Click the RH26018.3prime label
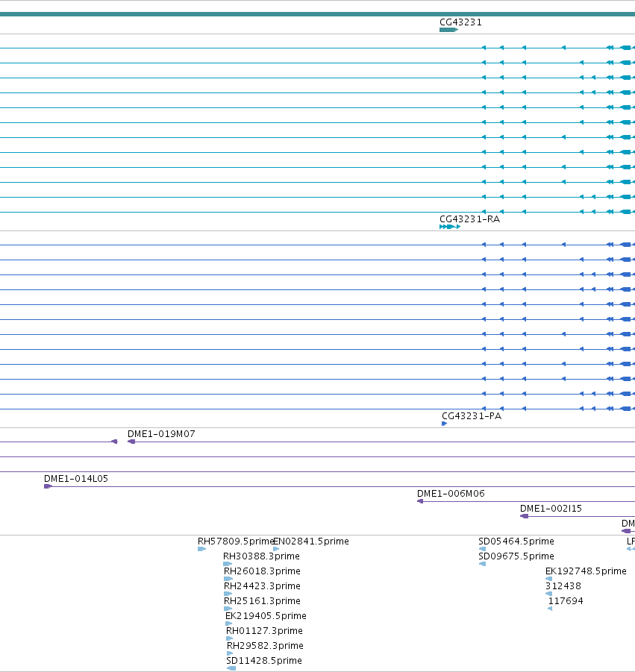This screenshot has width=635, height=672. [x=262, y=571]
